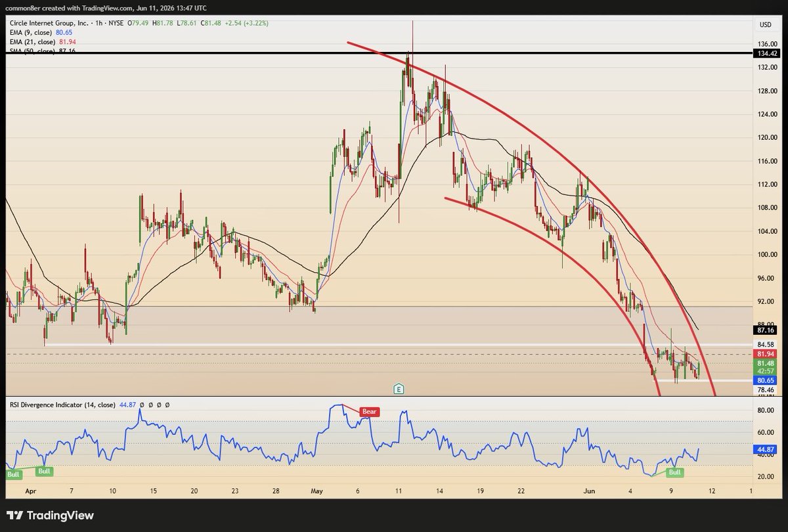Click the USD currency label
This screenshot has width=788, height=532.
[765, 25]
